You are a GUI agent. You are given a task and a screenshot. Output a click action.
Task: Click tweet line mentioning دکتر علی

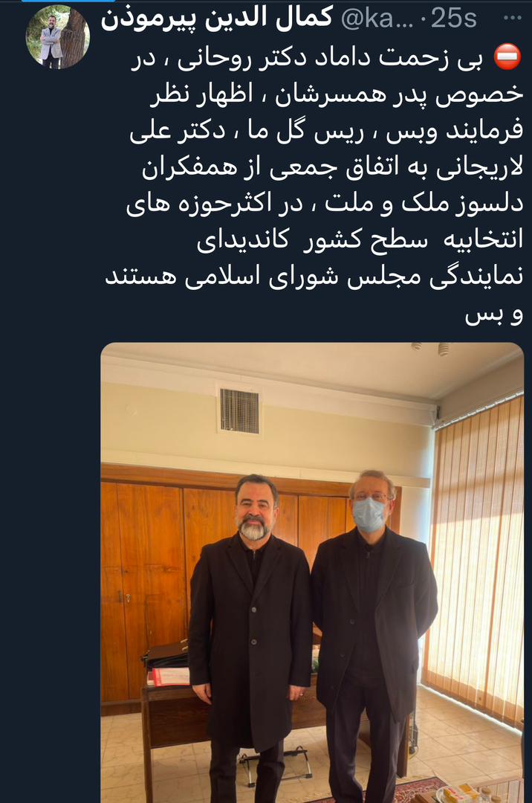(326, 131)
